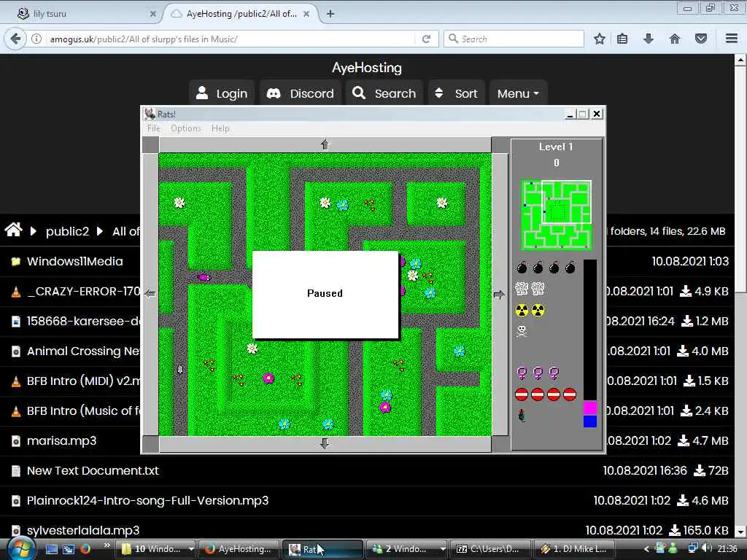
Task: Open Plainrock124-Intro-song-Full-Version.mp3
Action: click(147, 500)
